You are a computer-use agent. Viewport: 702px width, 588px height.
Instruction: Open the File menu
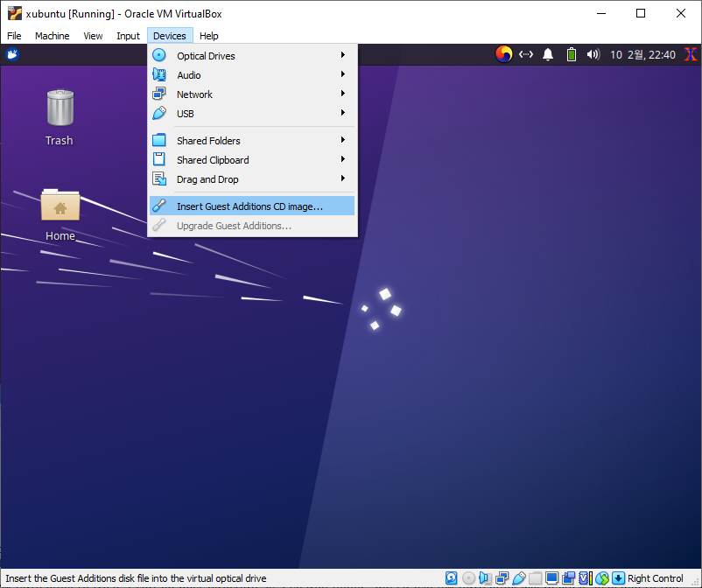tap(14, 36)
